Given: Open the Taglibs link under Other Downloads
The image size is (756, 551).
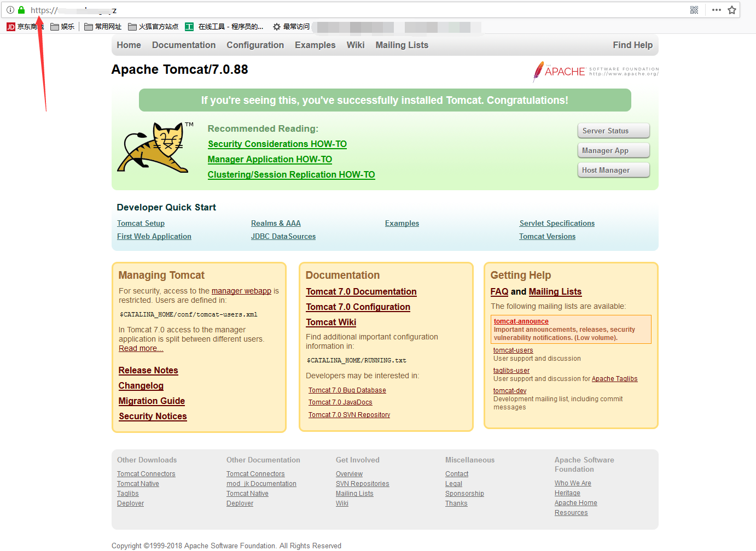Looking at the screenshot, I should point(128,494).
